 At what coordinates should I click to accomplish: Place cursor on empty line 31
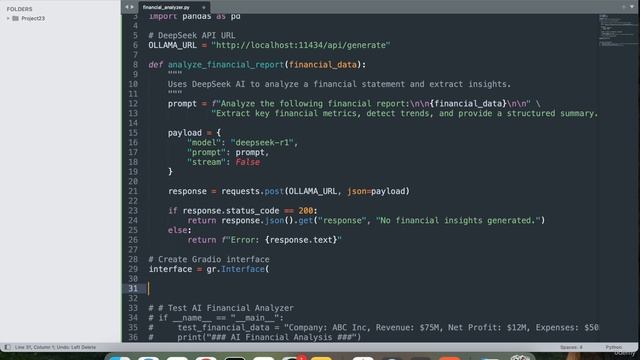click(373, 289)
